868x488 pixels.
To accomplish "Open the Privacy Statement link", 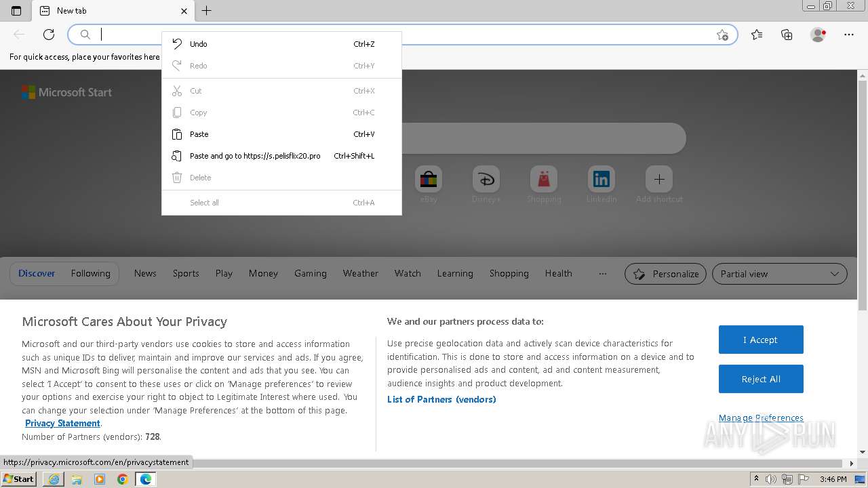I will (x=62, y=424).
